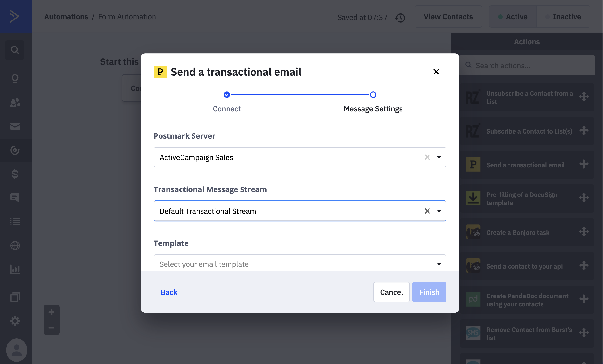Open Contacts from the sidebar people icon

(x=15, y=102)
